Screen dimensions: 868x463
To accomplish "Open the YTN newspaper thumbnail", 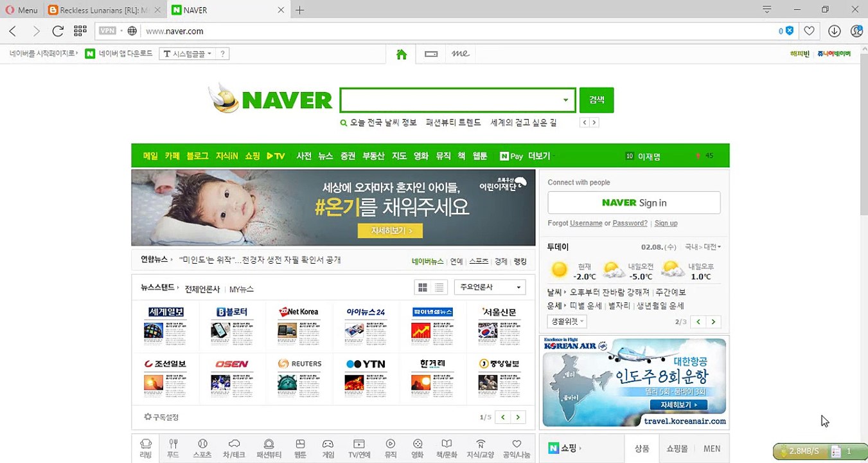I will [366, 378].
